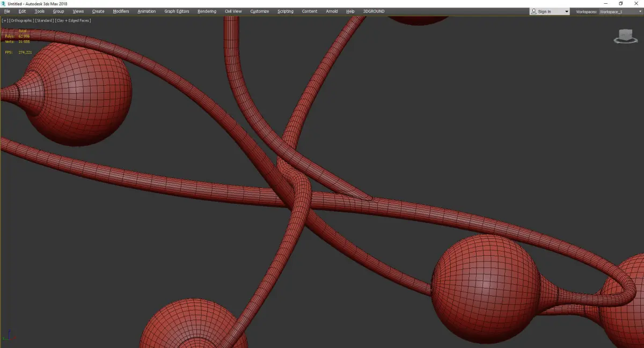Open the Views menu
The image size is (644, 348).
[x=78, y=11]
